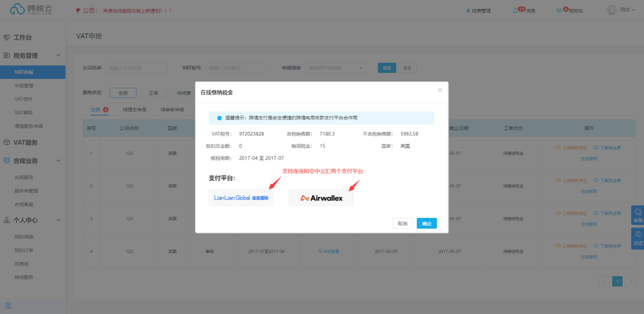
Task: Open 消息 notifications bell
Action: tap(524, 10)
